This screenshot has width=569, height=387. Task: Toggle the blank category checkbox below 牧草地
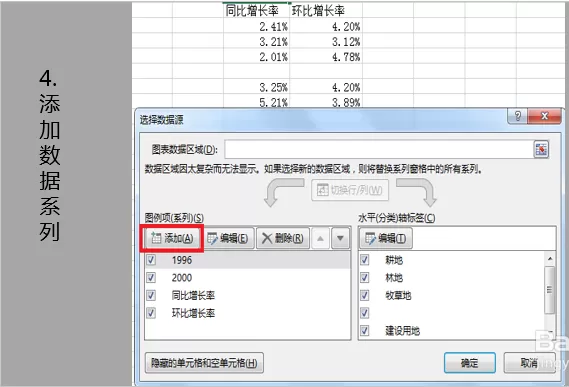point(364,313)
